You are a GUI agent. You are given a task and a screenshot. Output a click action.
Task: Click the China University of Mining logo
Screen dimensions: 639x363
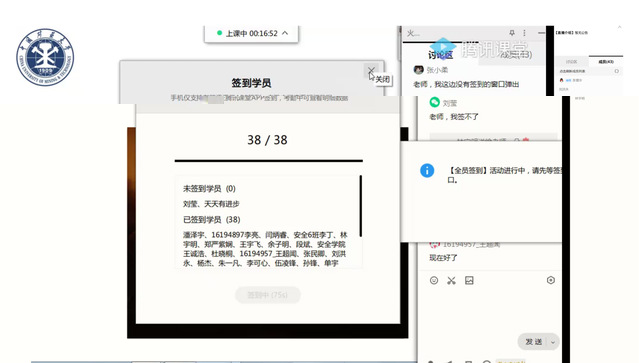[x=45, y=57]
